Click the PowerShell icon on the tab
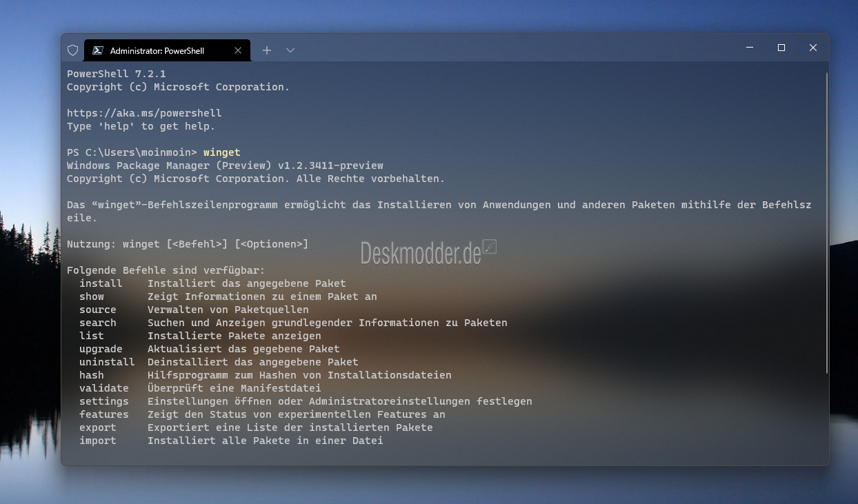 click(98, 50)
